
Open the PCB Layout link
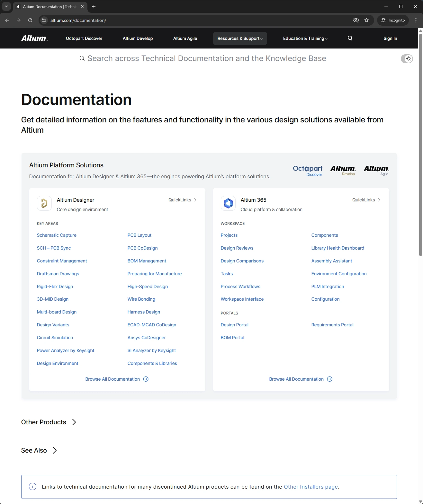coord(139,235)
